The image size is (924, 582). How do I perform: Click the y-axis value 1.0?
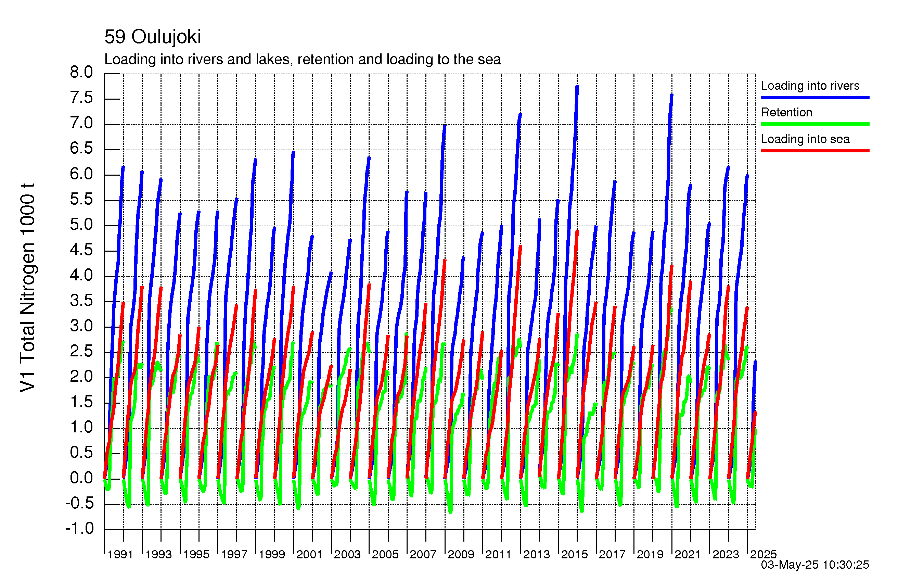coord(81,427)
